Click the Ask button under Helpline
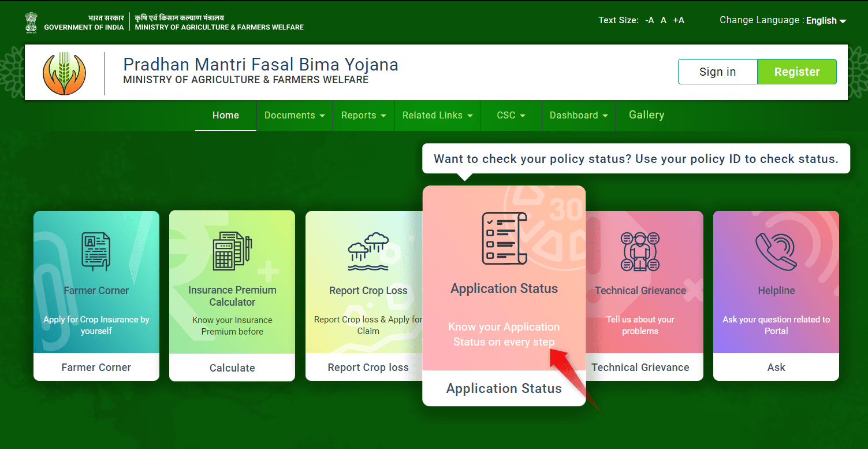The height and width of the screenshot is (449, 868). click(x=776, y=367)
